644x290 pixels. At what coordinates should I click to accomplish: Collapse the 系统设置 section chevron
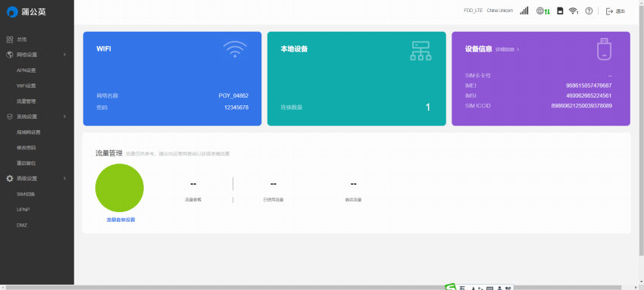[x=64, y=117]
